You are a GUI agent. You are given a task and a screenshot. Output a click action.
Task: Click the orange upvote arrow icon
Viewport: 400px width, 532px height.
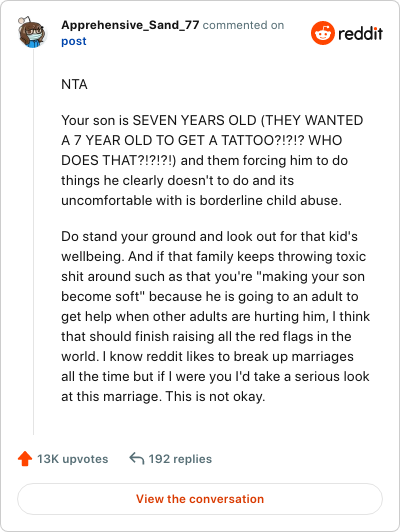25,458
